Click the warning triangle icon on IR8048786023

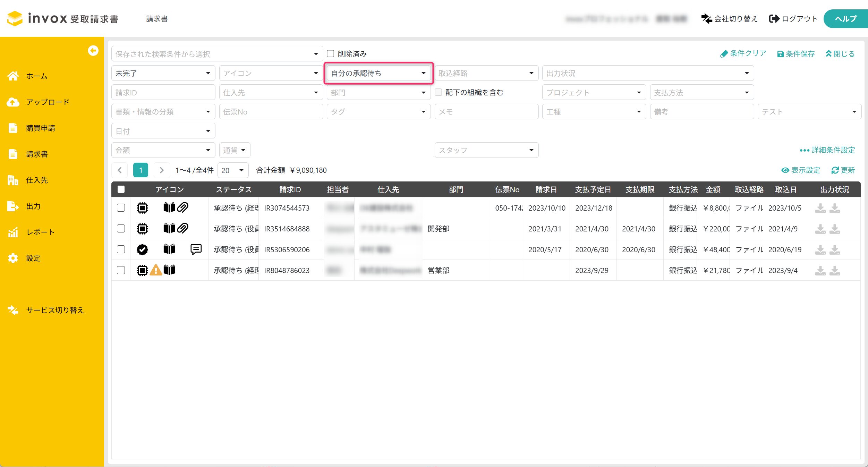click(156, 270)
